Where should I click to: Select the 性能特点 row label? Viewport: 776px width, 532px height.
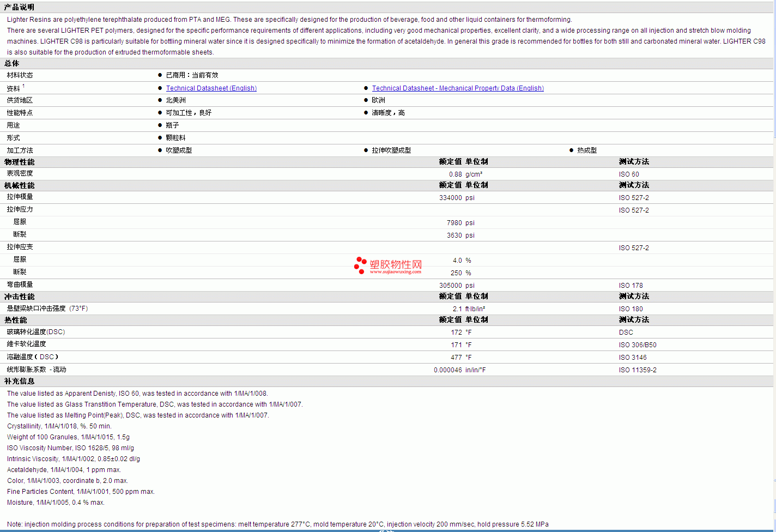pos(20,113)
